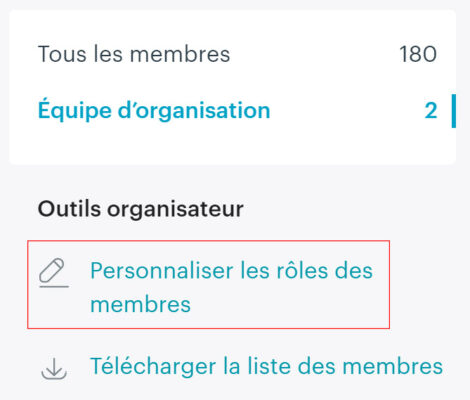Click the word membres under Personnaliser
Viewport: 470px width, 400px height.
[140, 304]
